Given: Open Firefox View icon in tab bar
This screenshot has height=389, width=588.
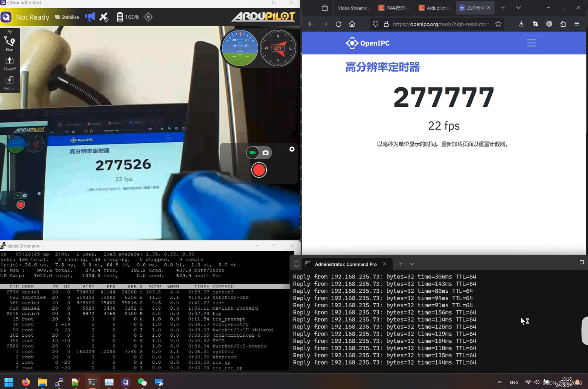Looking at the screenshot, I should point(324,8).
